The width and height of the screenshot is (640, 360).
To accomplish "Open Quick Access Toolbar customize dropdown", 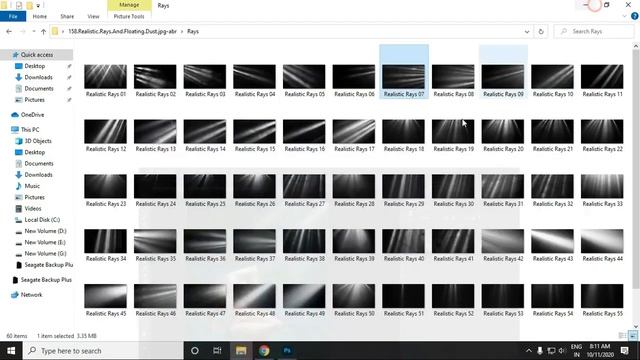I will [x=38, y=6].
